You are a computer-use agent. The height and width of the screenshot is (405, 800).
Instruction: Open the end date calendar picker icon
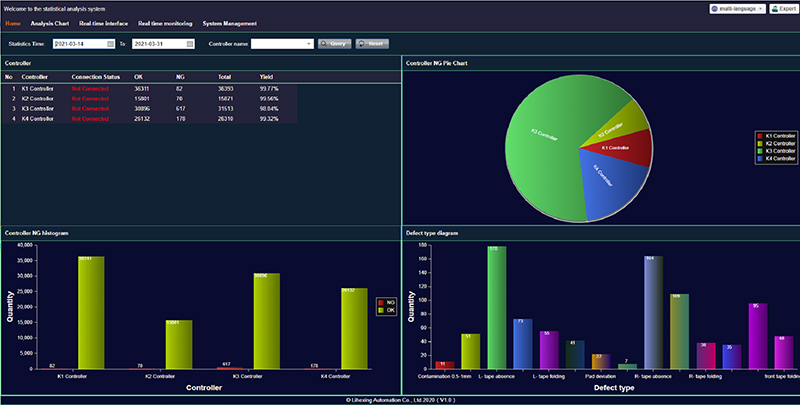tap(190, 44)
